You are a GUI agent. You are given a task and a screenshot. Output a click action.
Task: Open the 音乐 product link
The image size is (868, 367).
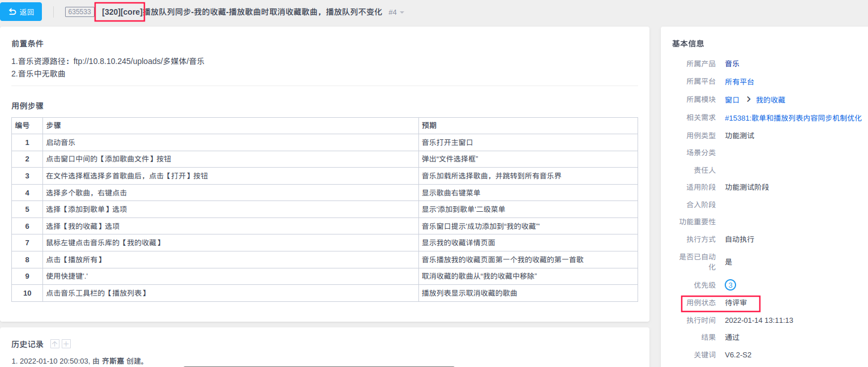[732, 63]
